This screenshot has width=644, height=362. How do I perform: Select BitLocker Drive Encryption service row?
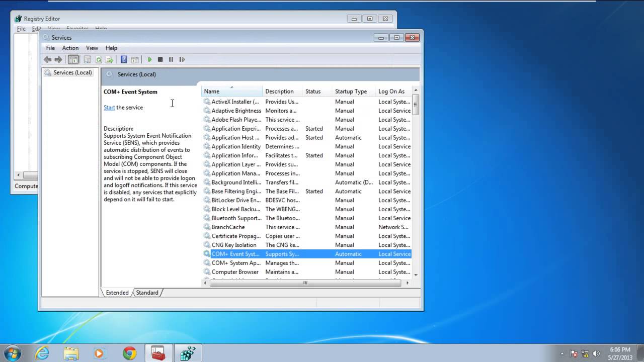[307, 200]
